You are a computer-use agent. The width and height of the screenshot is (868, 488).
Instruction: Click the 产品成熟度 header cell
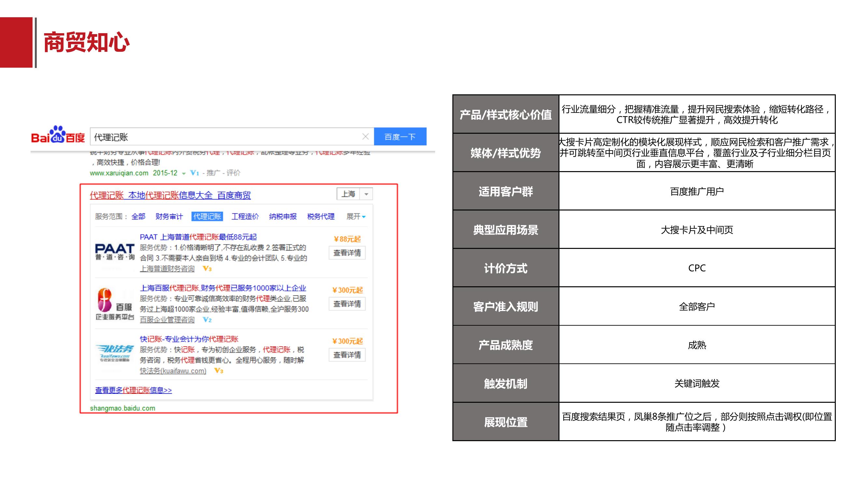coord(506,345)
